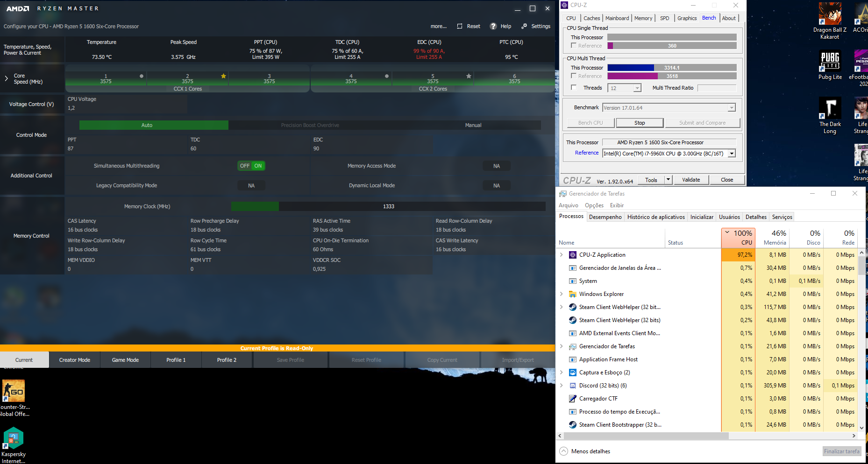Click Carregador CTF process icon

click(x=572, y=399)
